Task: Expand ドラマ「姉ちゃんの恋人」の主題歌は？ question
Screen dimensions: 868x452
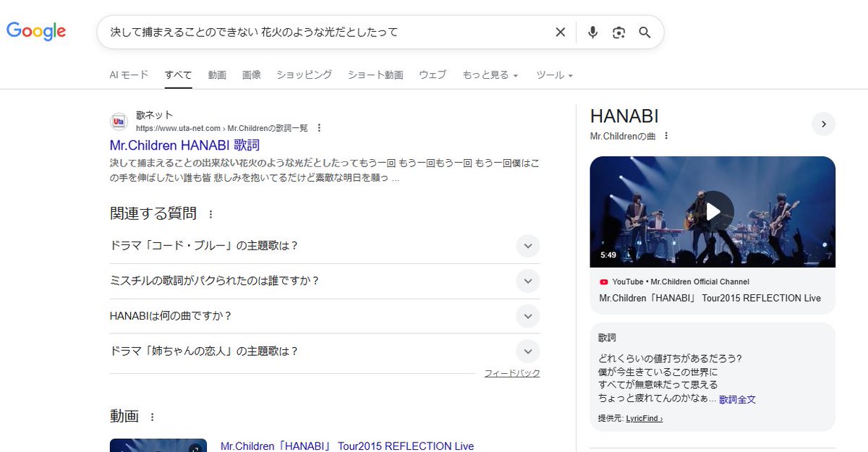Action: 325,351
